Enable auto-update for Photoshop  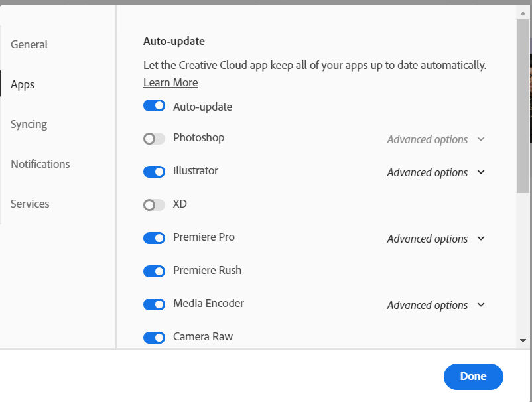coord(154,139)
